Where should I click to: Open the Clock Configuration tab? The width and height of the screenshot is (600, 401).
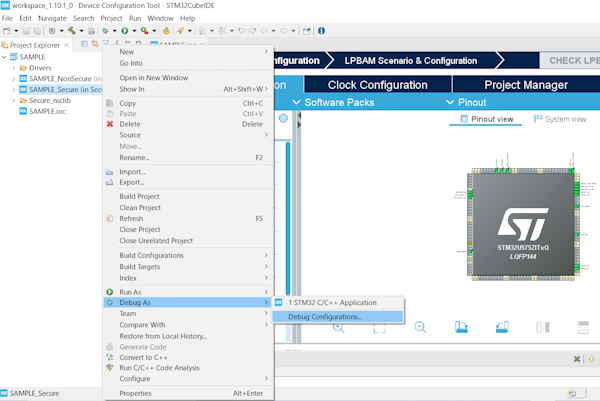376,85
